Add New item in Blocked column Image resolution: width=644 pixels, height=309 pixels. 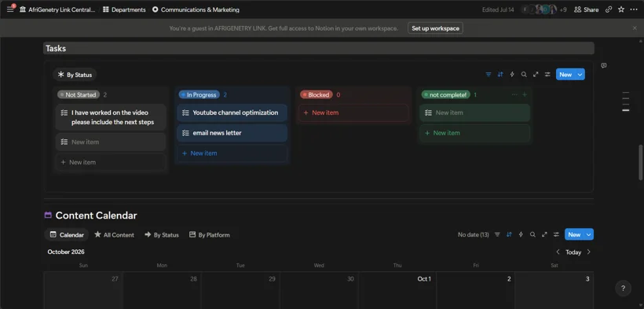(353, 112)
